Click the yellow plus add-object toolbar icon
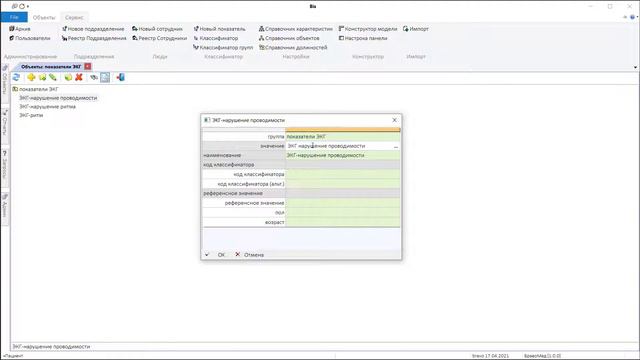The image size is (640, 360). click(x=31, y=77)
